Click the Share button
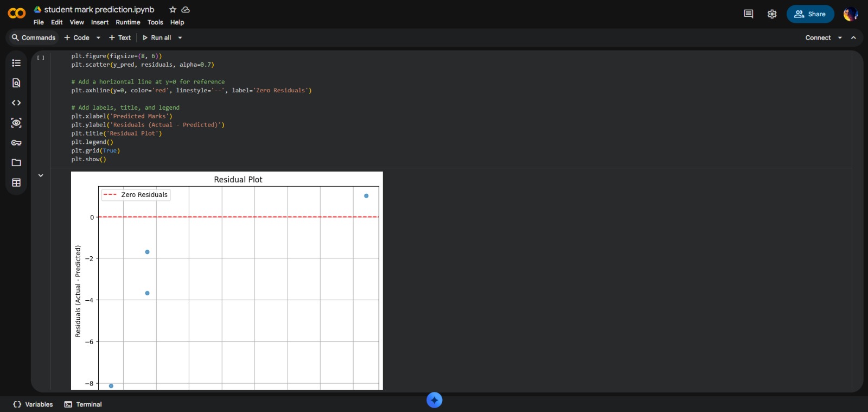This screenshot has height=412, width=868. coord(810,14)
